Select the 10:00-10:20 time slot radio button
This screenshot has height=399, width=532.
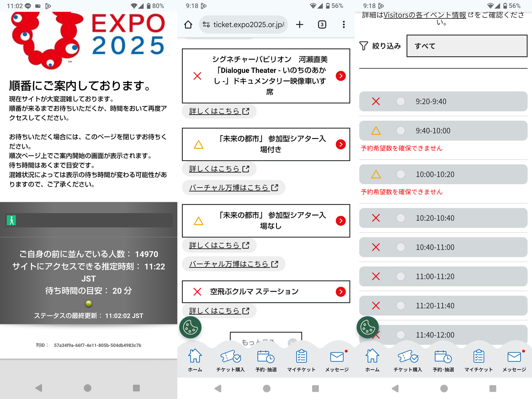(400, 174)
